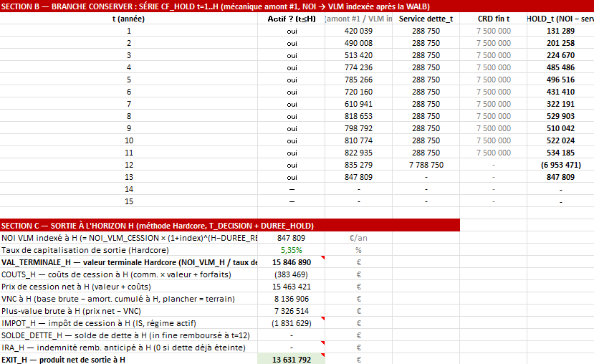This screenshot has width=594, height=364.
Task: Select HOLD value 529 903
Action: (x=560, y=116)
